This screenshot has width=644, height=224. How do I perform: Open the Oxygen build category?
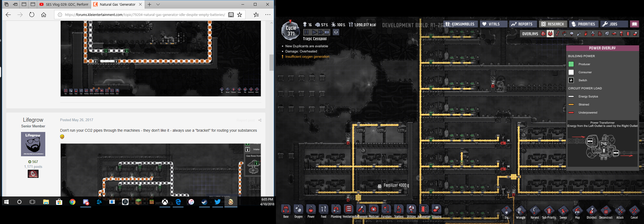(299, 211)
